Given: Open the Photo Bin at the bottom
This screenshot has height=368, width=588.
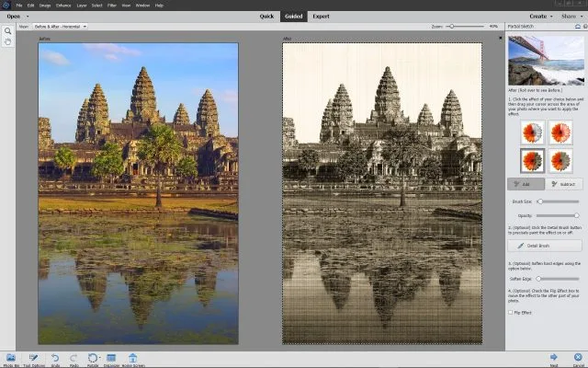Looking at the screenshot, I should point(11,360).
